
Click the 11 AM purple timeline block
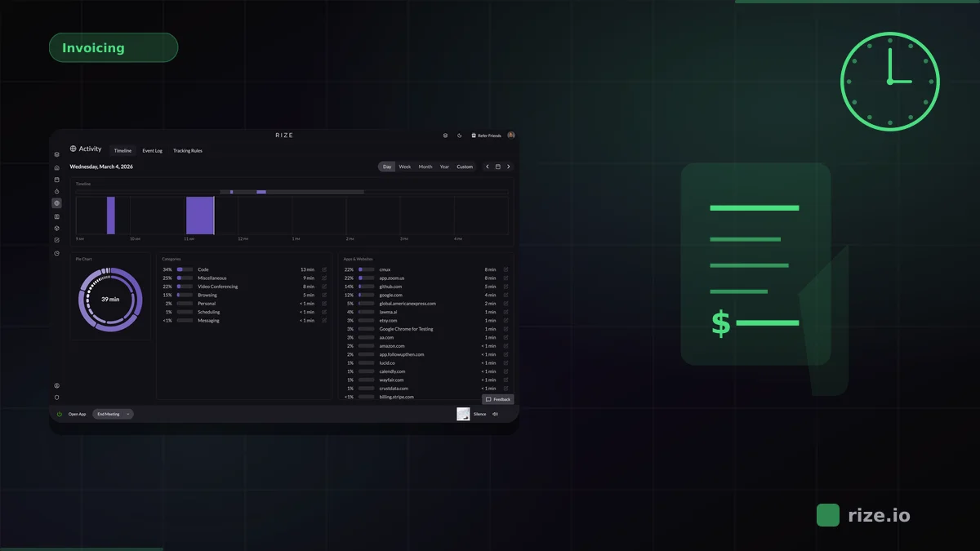coord(199,216)
